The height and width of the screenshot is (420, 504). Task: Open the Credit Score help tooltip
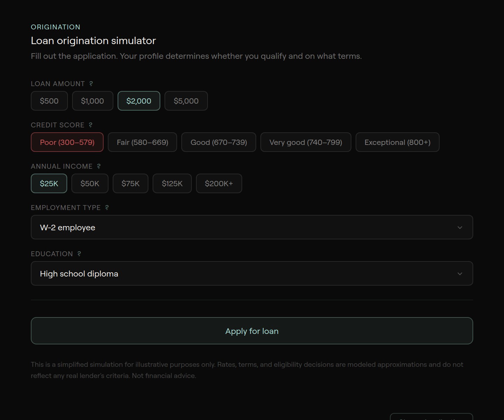tap(91, 125)
